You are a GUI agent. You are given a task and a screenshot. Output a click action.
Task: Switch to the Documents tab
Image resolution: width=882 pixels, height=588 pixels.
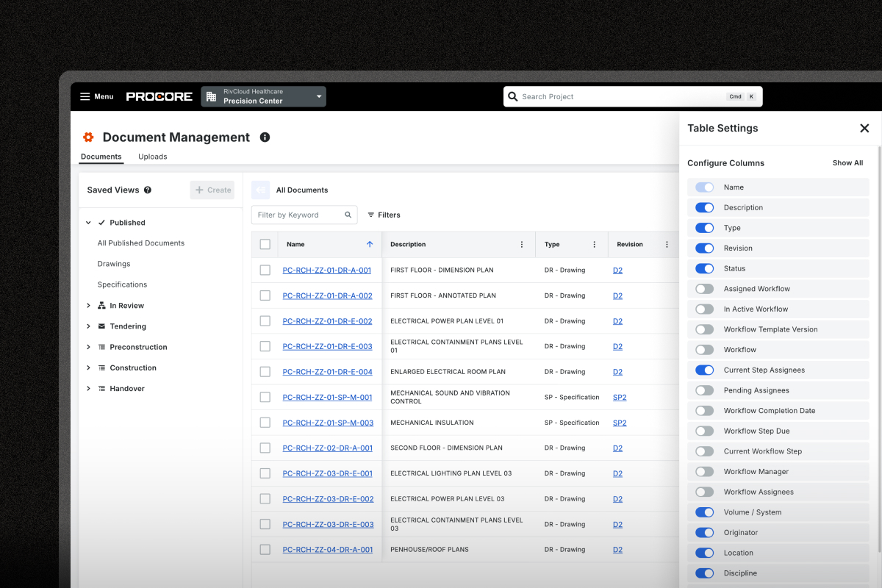tap(101, 157)
